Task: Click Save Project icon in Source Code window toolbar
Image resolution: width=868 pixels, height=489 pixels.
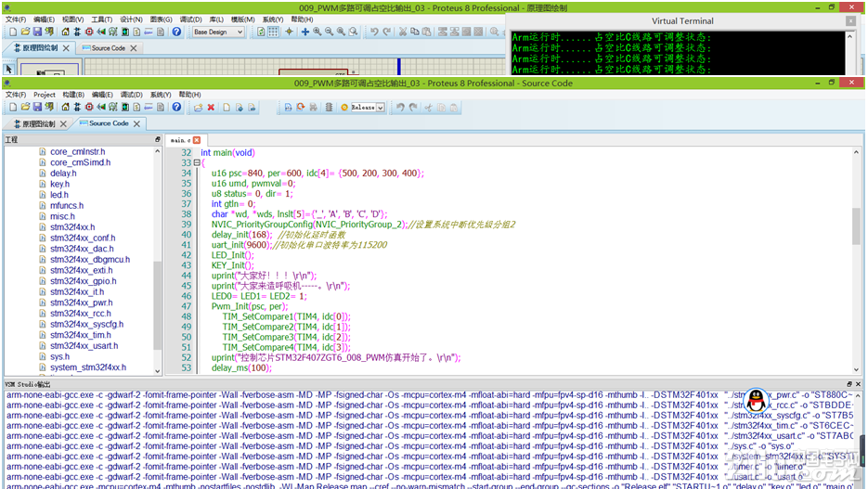Action: [x=37, y=108]
